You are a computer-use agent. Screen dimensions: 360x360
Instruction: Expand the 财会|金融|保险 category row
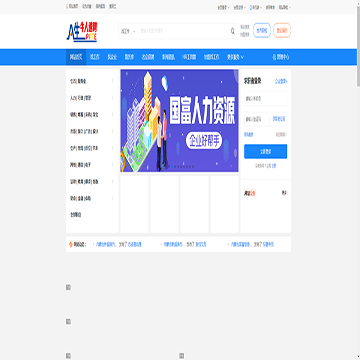point(92,198)
